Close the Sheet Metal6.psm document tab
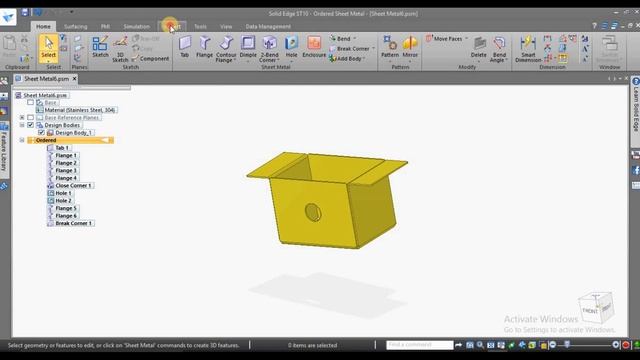 point(74,78)
